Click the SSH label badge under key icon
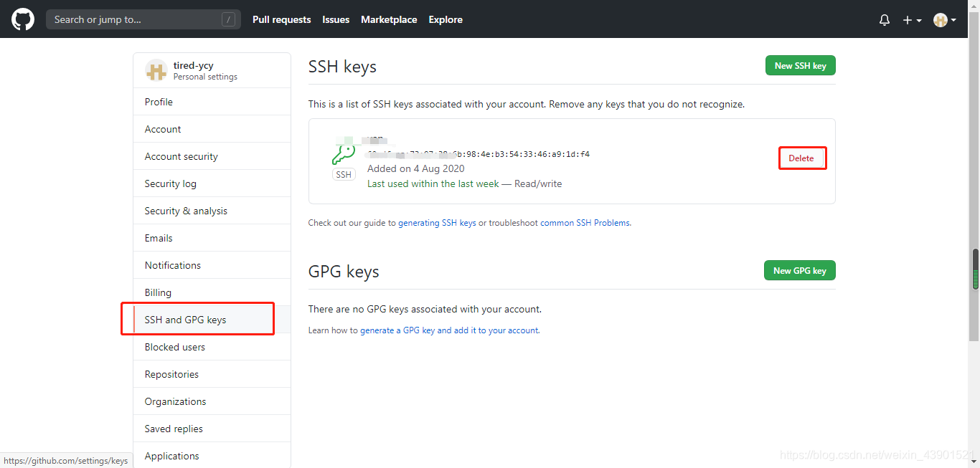This screenshot has height=468, width=980. [x=344, y=175]
